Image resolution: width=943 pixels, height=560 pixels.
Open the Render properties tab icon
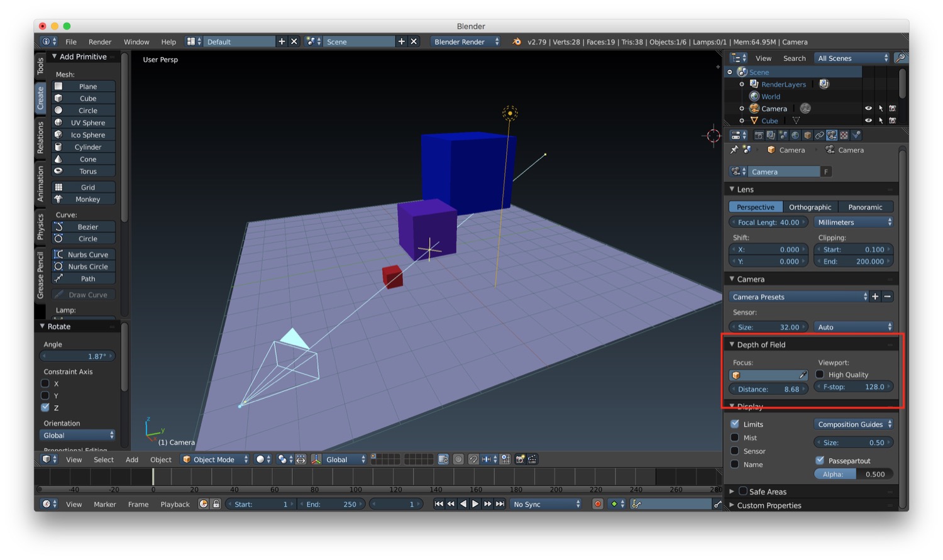[759, 135]
